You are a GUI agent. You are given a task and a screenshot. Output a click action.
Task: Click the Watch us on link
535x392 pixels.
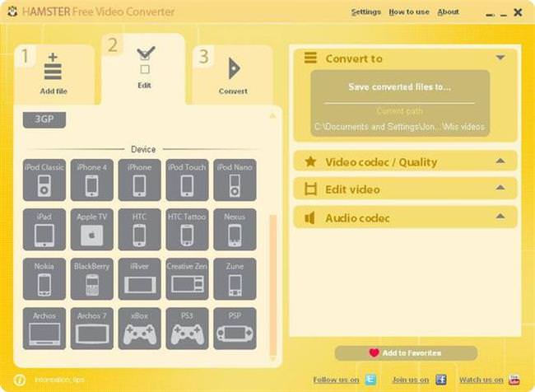point(481,380)
